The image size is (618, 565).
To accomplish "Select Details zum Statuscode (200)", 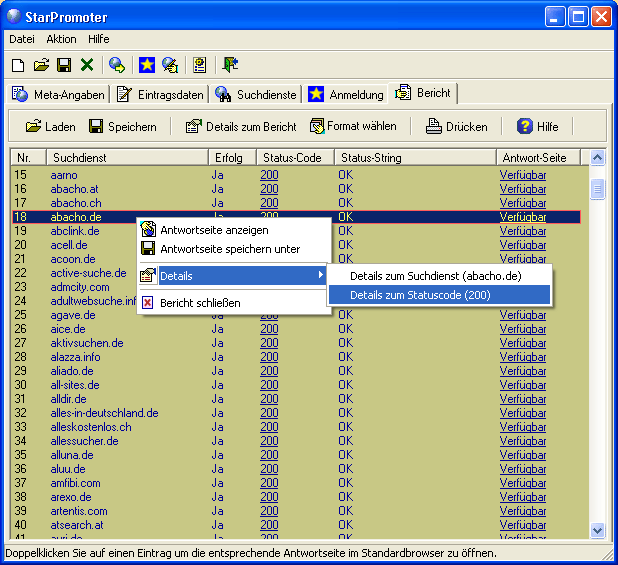I will [439, 295].
